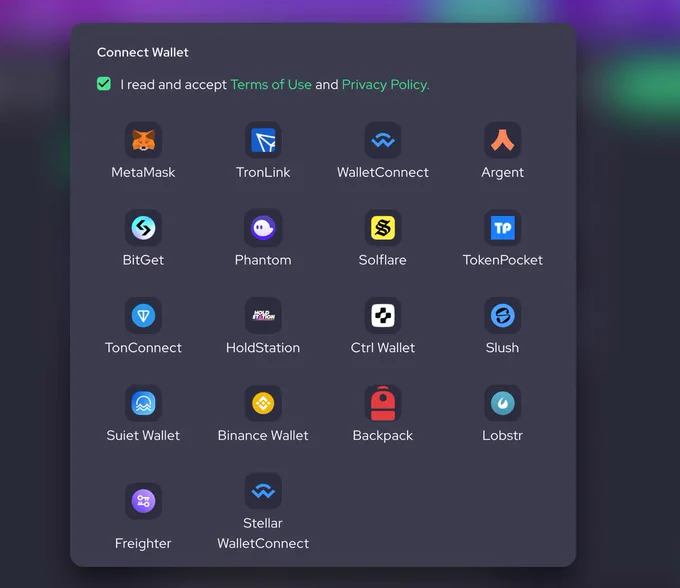Click the purple Freighter icon
680x588 pixels.
144,501
